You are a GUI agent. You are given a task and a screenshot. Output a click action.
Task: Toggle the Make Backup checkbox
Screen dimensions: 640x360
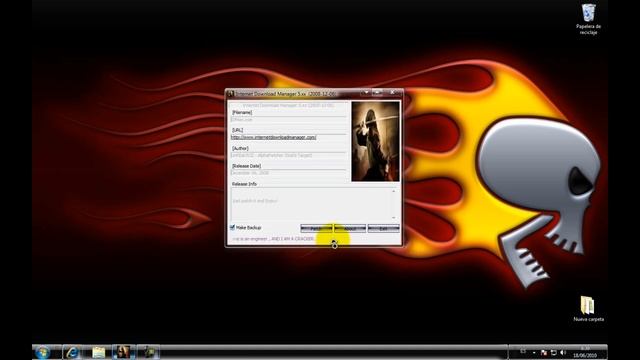point(232,227)
